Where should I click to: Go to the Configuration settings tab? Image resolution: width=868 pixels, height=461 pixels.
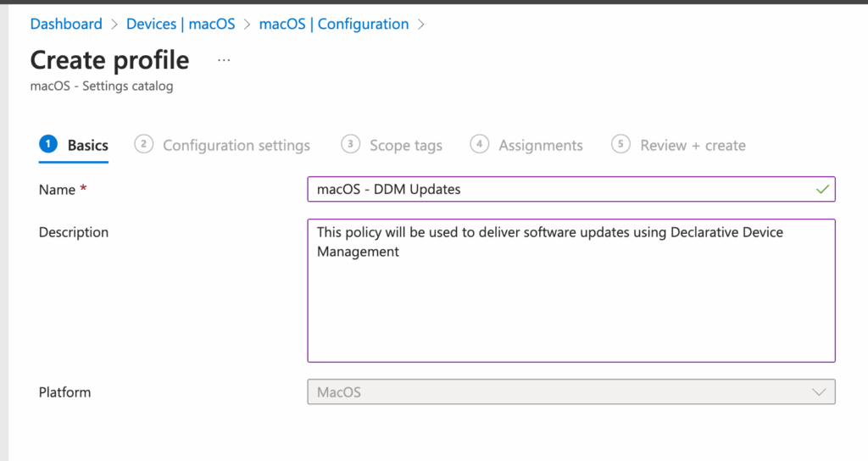236,146
